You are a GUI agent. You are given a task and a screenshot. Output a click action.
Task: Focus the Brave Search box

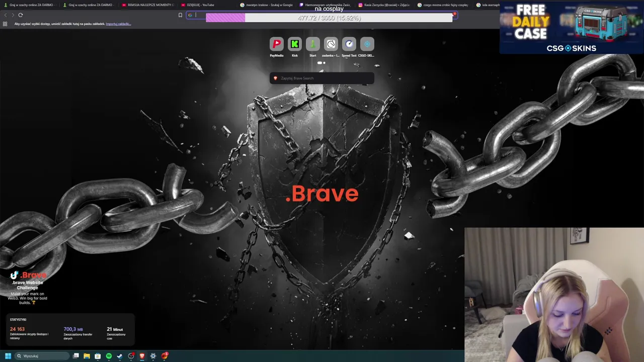[x=322, y=78]
